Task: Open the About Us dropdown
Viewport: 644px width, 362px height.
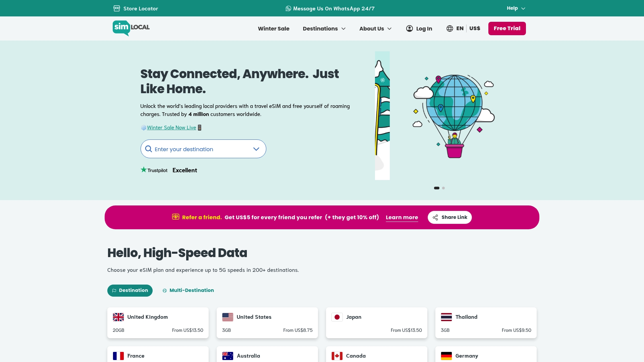Action: pos(375,28)
